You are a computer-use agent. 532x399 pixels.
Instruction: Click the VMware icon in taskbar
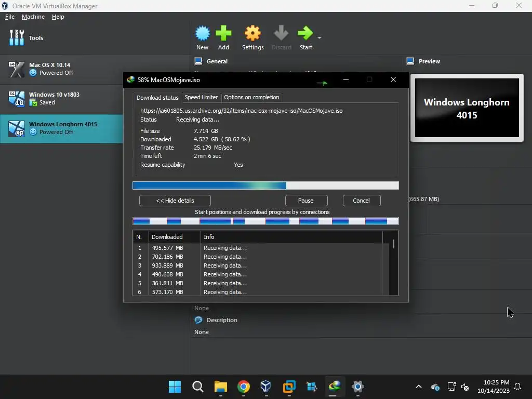[x=289, y=387]
